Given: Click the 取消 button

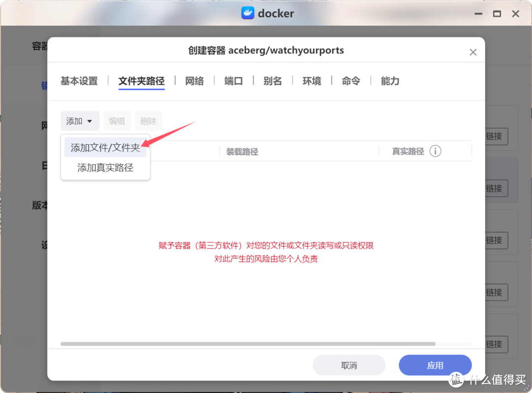Looking at the screenshot, I should pyautogui.click(x=349, y=365).
